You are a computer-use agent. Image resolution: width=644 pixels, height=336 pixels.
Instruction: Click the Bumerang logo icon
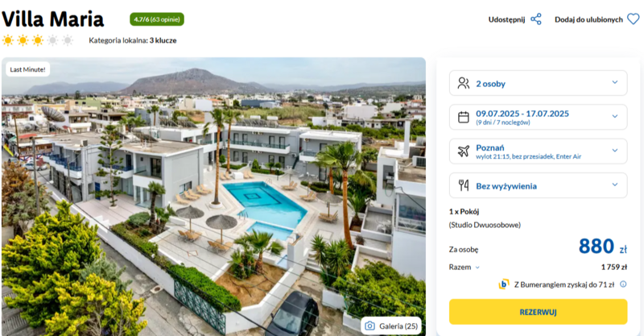(x=504, y=284)
